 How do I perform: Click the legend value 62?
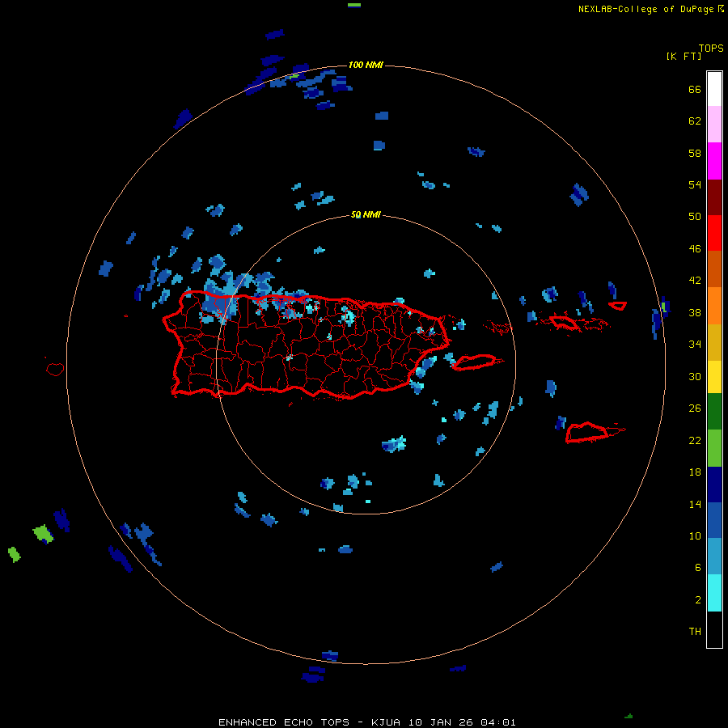pos(695,121)
